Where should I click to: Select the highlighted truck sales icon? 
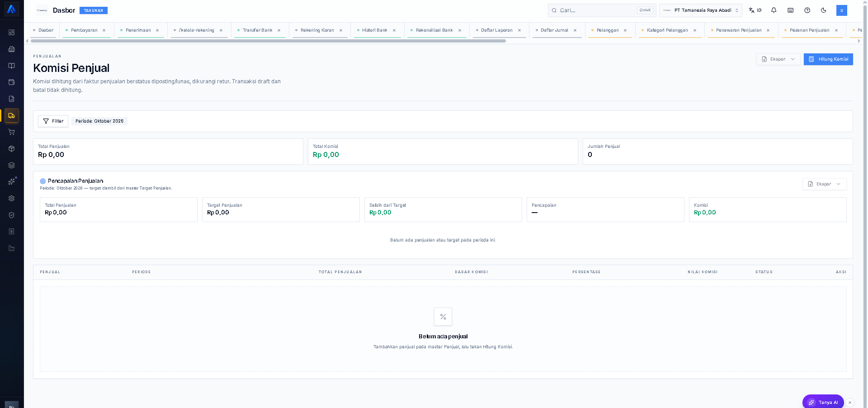(x=12, y=116)
